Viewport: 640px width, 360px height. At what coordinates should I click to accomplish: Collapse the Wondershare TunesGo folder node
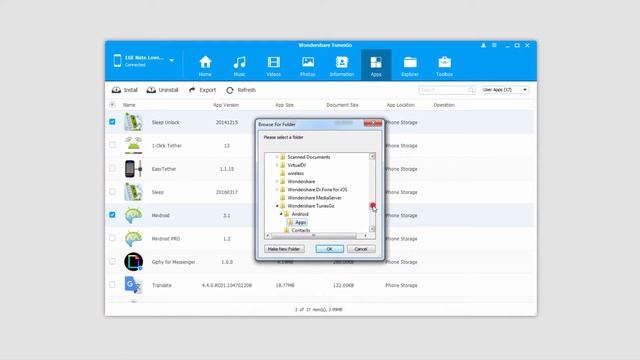click(277, 206)
